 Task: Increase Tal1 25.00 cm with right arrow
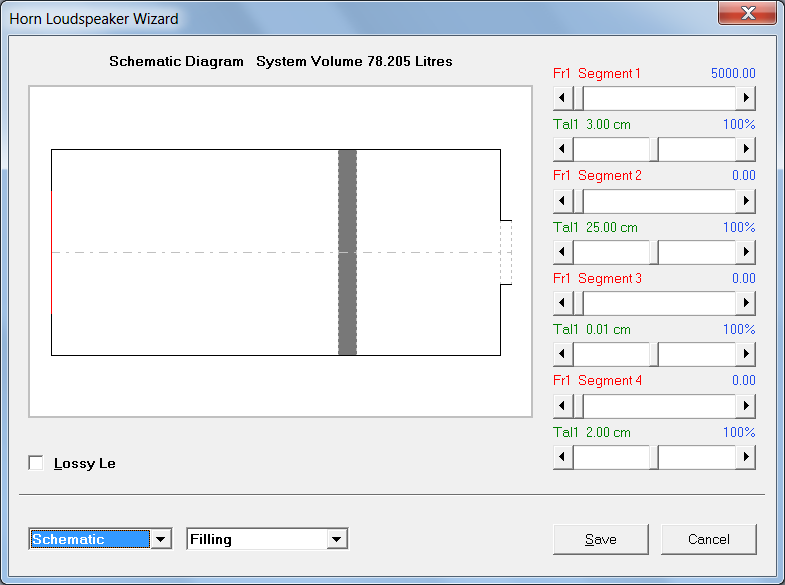(745, 251)
